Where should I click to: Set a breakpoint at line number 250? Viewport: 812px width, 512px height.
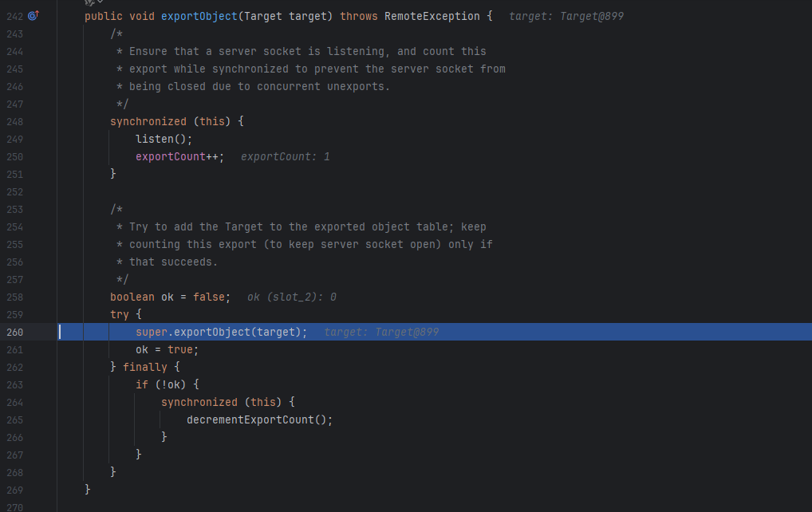[x=14, y=157]
